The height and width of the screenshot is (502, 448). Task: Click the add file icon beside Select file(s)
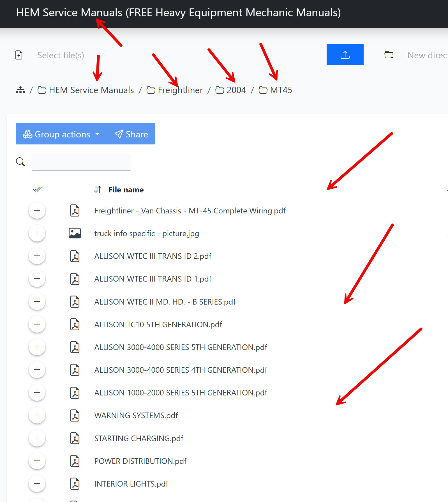19,55
